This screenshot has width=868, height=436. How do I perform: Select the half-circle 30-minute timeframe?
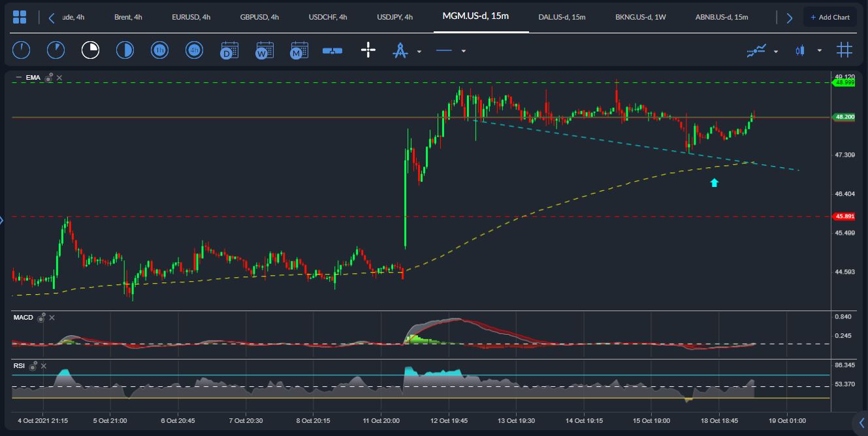tap(125, 50)
